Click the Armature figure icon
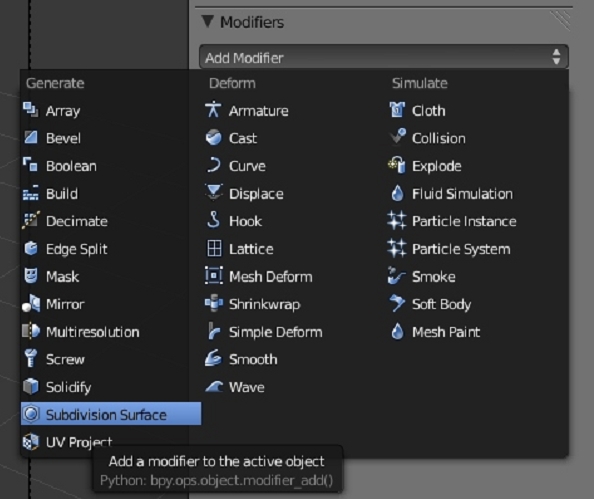The image size is (594, 499). pos(213,110)
